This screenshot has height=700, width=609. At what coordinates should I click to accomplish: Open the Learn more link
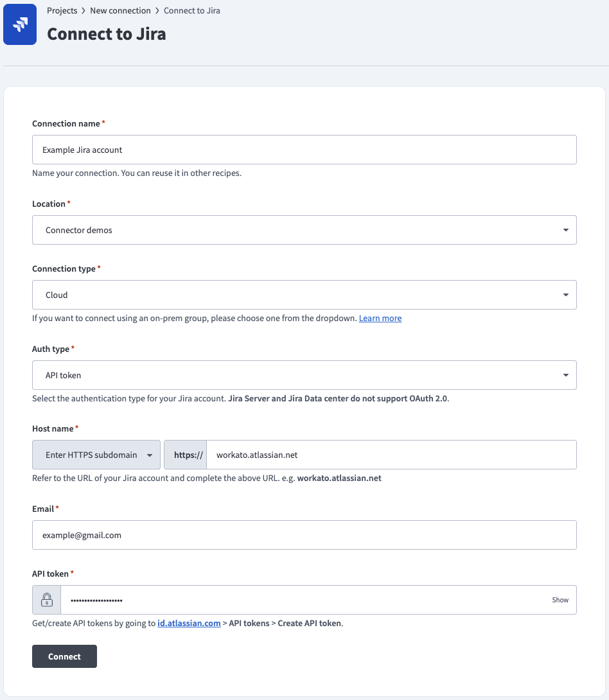pos(380,318)
